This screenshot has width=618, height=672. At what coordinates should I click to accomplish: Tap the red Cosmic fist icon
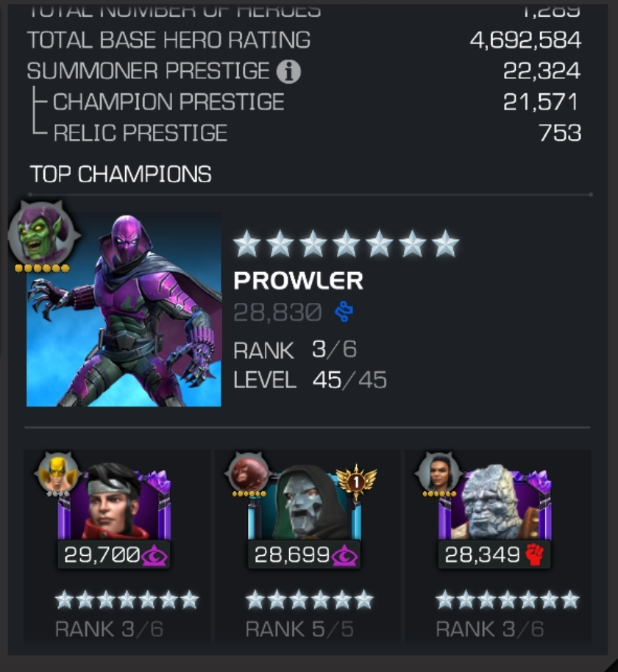[x=534, y=555]
